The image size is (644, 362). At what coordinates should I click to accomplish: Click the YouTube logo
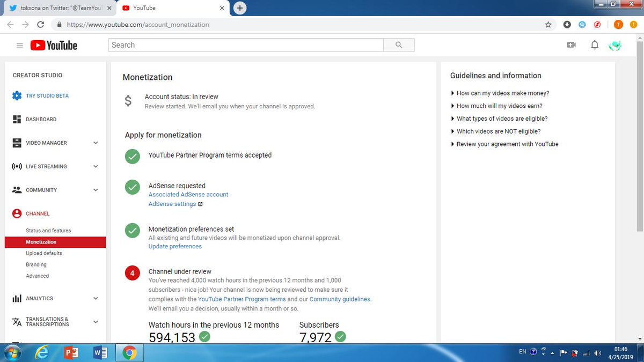pos(54,46)
